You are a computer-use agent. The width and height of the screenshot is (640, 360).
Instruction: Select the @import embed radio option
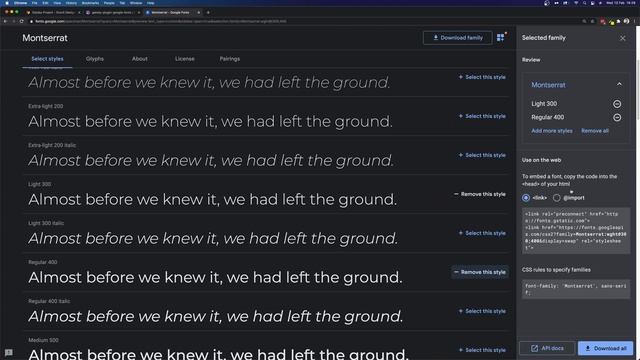[x=557, y=198]
